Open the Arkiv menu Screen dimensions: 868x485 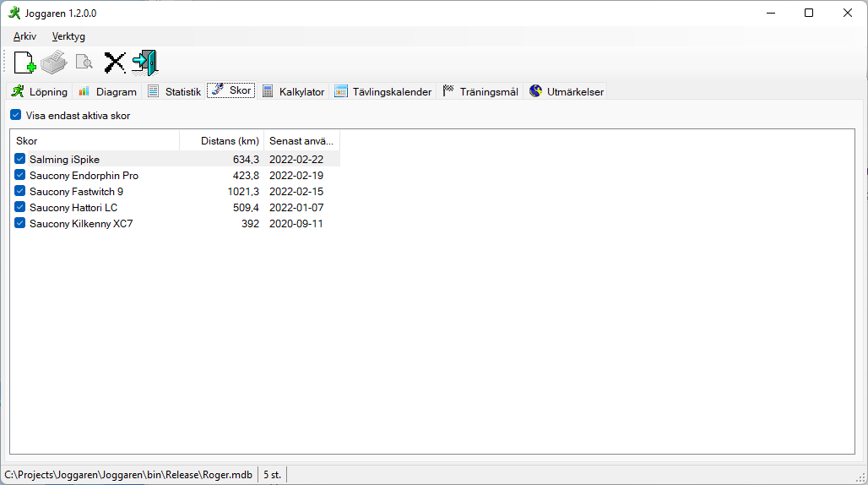pos(25,36)
